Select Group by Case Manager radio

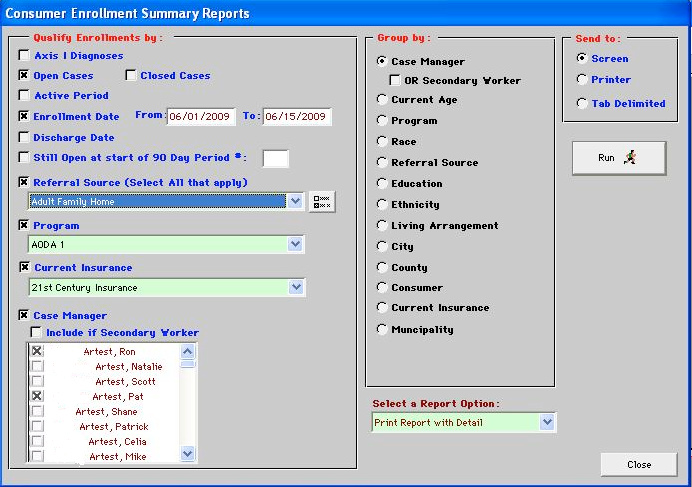point(382,61)
